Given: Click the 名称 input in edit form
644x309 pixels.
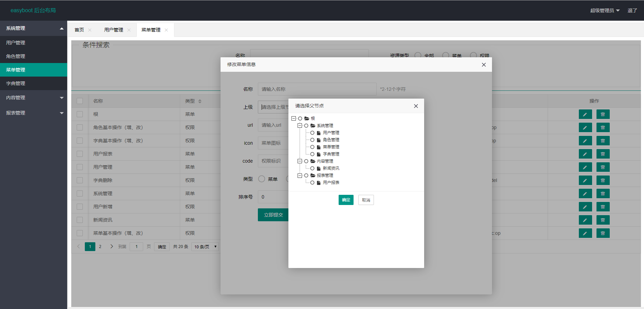Looking at the screenshot, I should 317,89.
